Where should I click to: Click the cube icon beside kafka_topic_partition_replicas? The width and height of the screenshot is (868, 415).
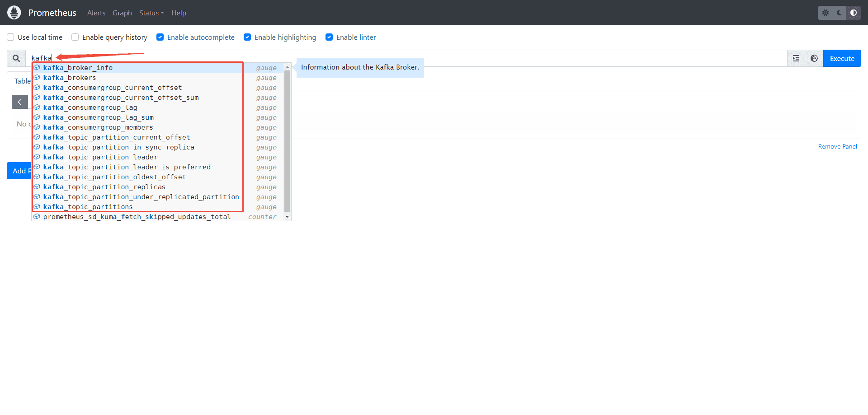[x=37, y=187]
